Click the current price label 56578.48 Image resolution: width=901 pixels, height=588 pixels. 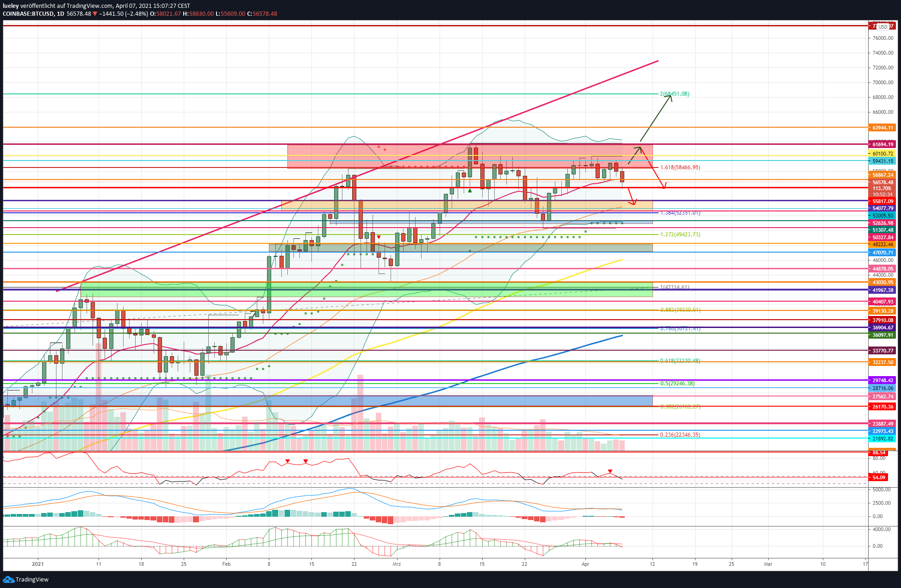tap(882, 182)
